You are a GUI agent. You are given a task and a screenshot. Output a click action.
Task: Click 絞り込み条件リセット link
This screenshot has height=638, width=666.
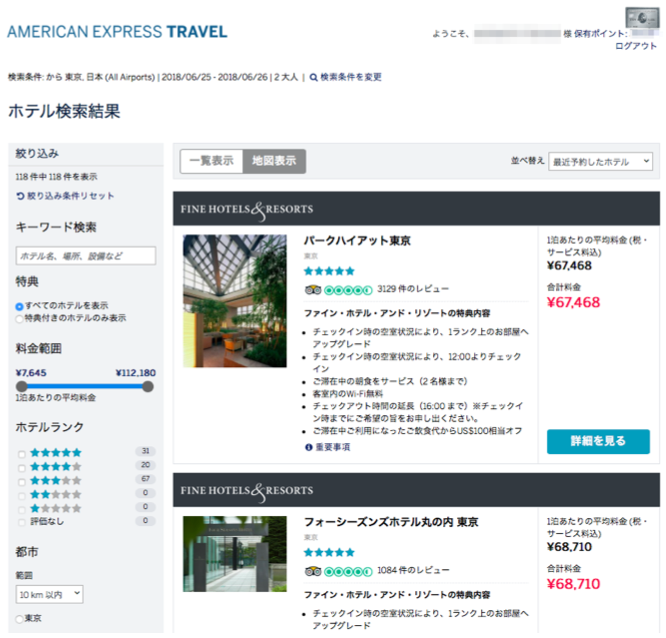(x=71, y=196)
